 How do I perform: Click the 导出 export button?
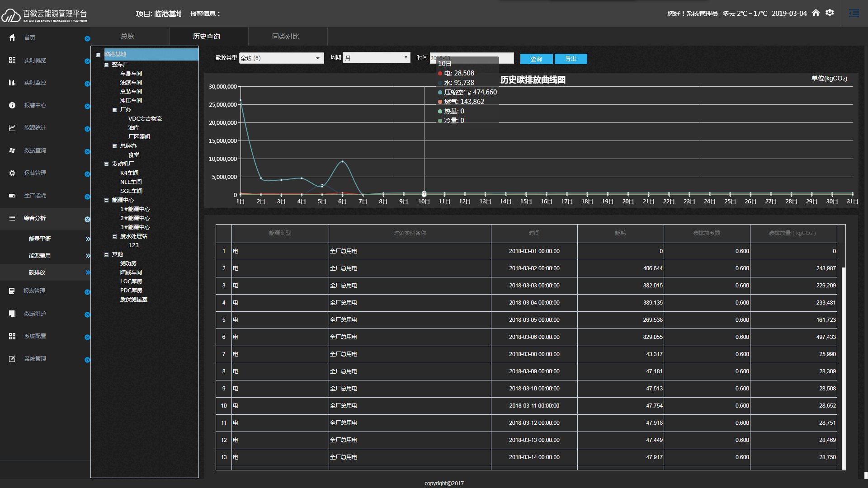tap(571, 59)
